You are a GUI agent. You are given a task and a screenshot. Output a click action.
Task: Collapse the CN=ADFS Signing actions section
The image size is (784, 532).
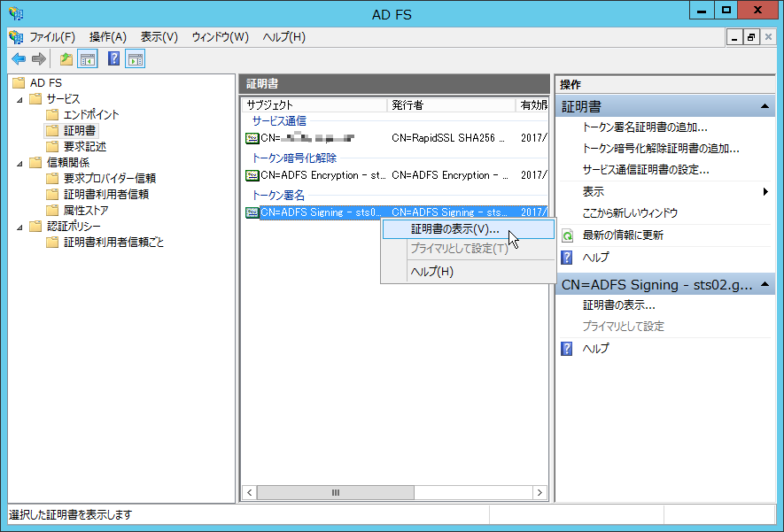click(765, 284)
